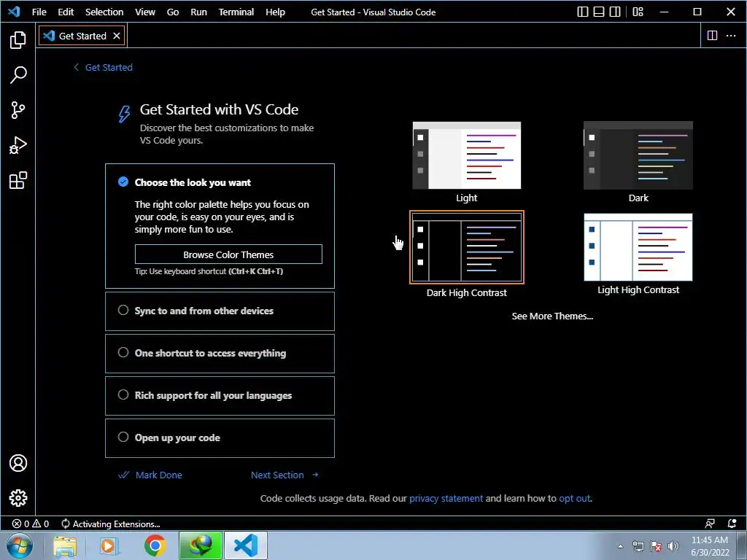
Task: Go to Next Section link
Action: [285, 475]
